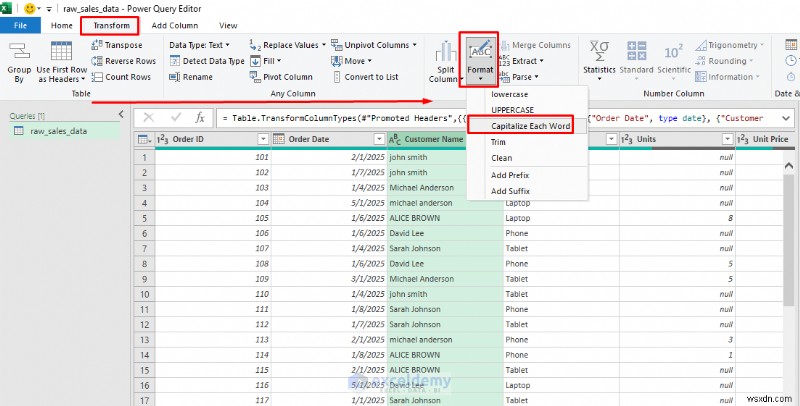Viewport: 800px width, 406px height.
Task: Select the Units column header
Action: 677,139
